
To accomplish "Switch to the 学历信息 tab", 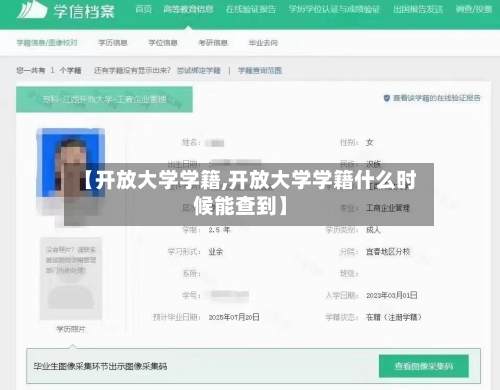I will click(113, 43).
